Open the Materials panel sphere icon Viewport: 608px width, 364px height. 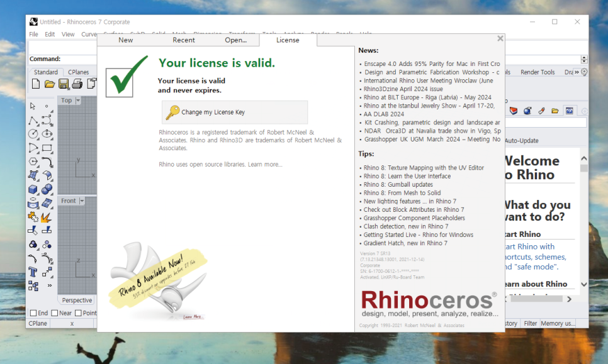527,111
